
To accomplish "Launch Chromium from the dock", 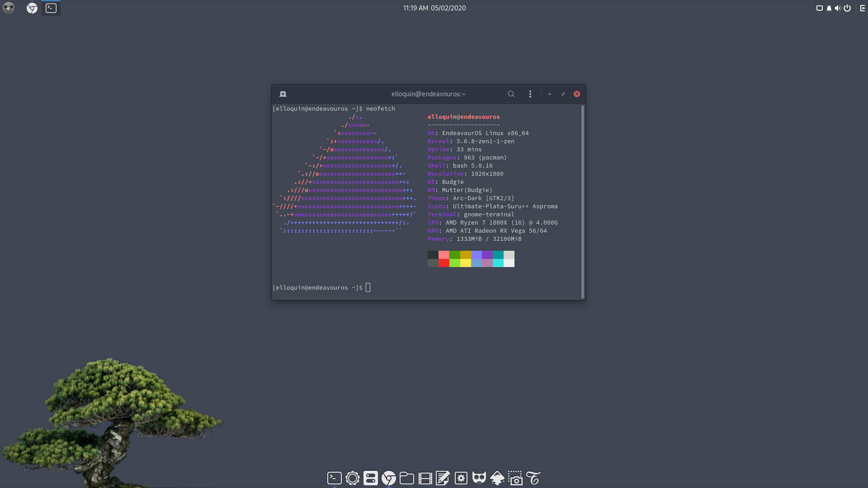I will (389, 478).
